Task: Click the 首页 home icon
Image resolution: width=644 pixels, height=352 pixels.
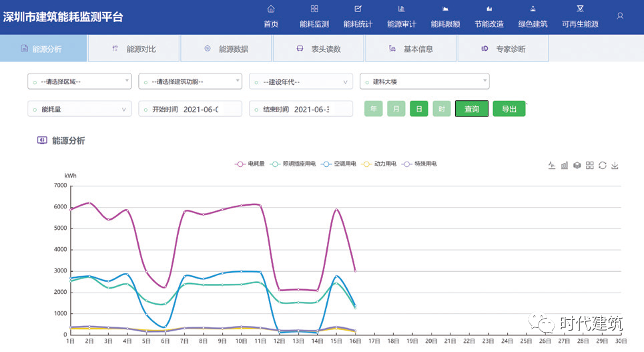Action: (x=271, y=9)
